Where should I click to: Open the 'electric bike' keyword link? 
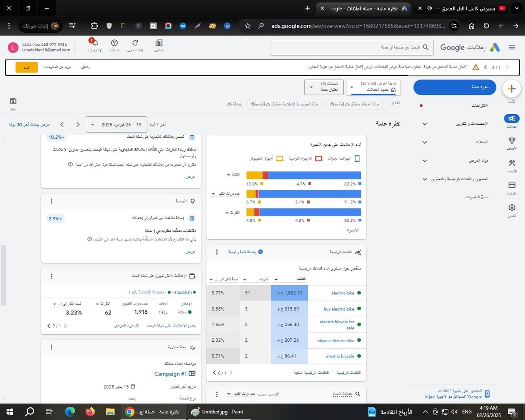pos(343,293)
